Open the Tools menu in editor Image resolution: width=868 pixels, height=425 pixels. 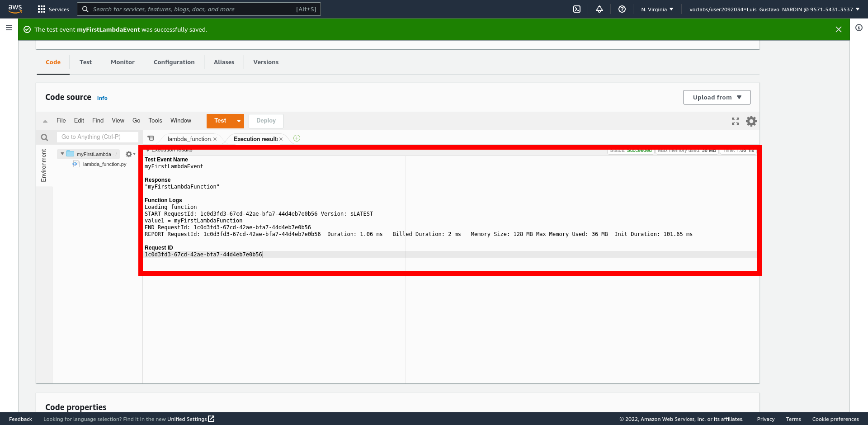point(155,121)
